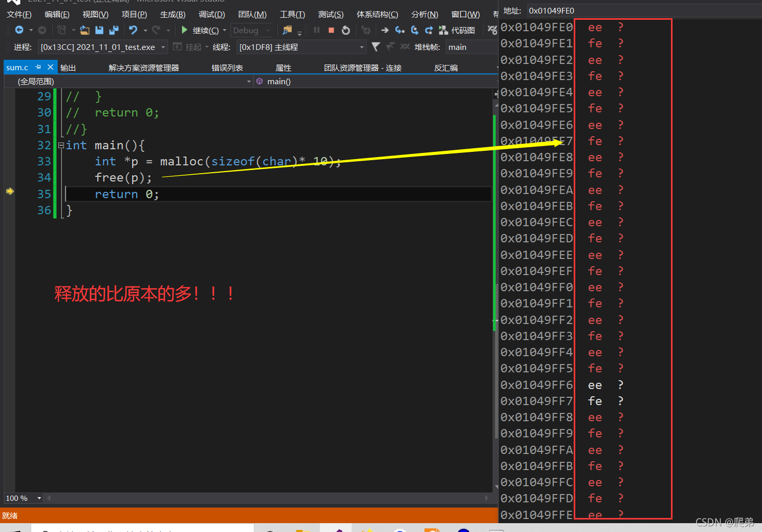Click the Redo arrow icon
The width and height of the screenshot is (762, 532).
[x=156, y=30]
